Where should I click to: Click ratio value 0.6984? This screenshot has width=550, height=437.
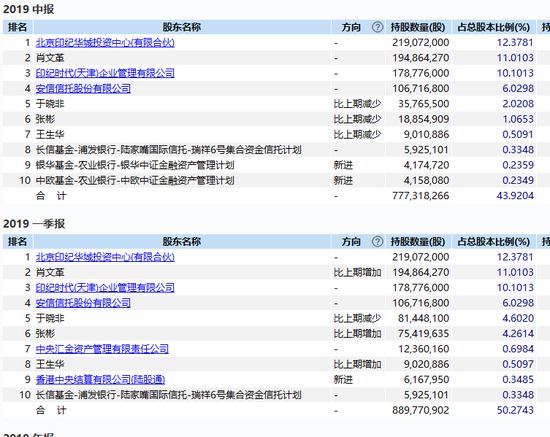click(518, 349)
